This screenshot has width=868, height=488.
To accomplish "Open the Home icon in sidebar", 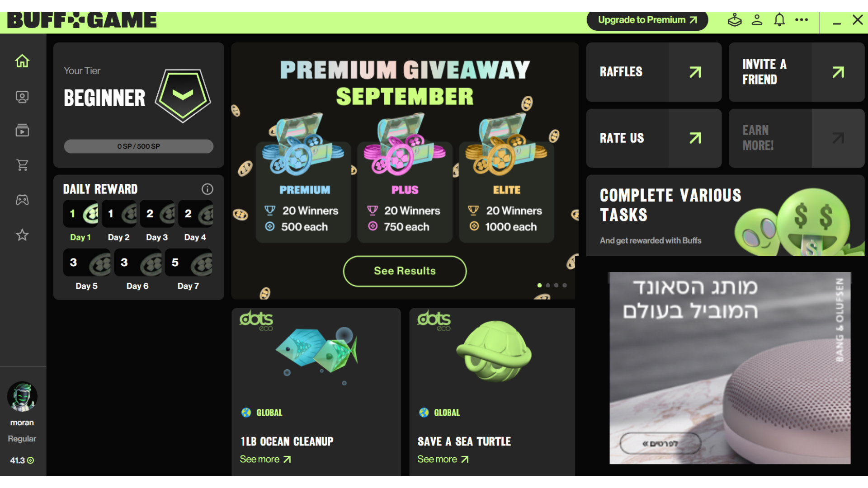I will click(x=22, y=61).
